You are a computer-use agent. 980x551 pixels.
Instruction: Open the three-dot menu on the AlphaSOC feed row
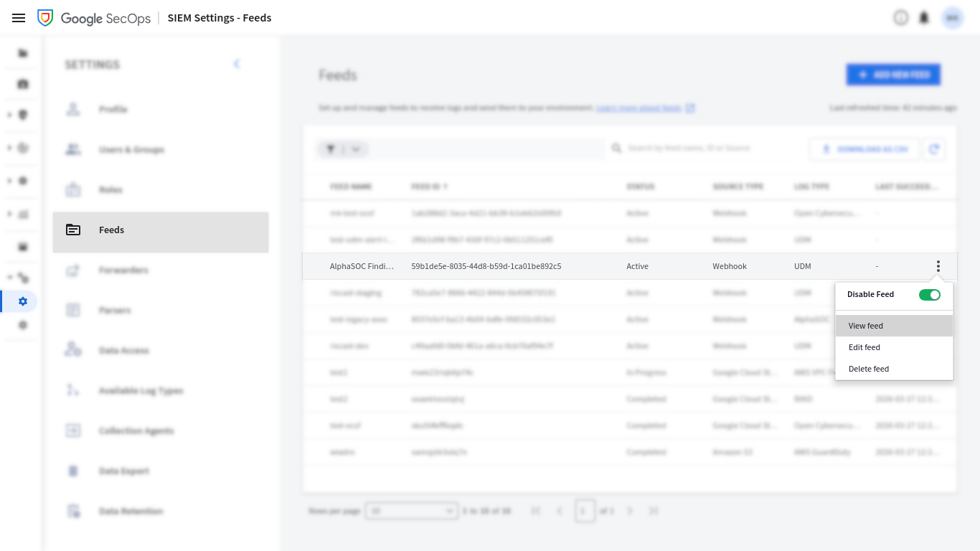coord(938,265)
